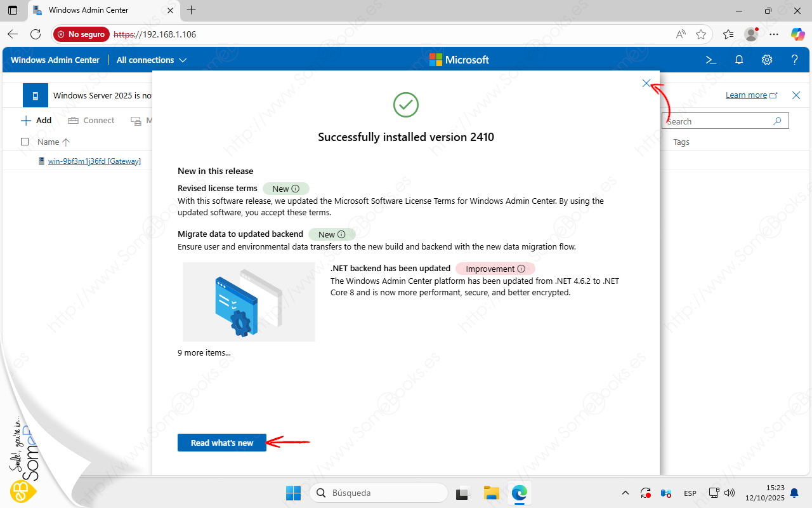Click info icon beside Improvement badge
Screen dimensions: 812x508
click(x=521, y=269)
